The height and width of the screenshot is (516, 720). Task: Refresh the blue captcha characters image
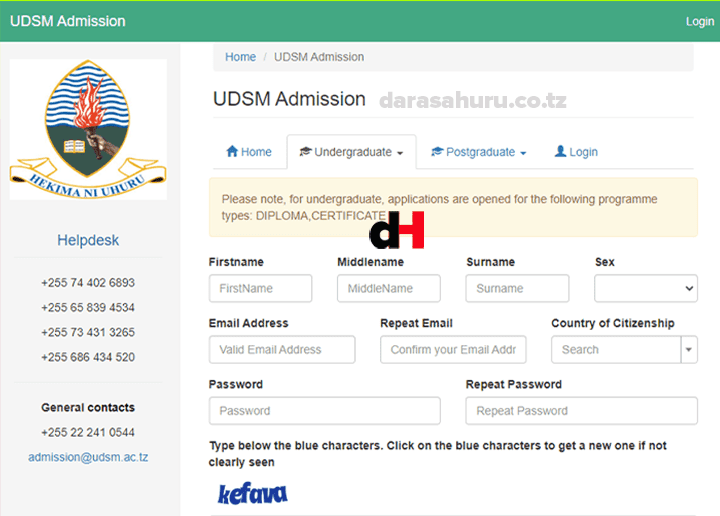click(x=253, y=494)
